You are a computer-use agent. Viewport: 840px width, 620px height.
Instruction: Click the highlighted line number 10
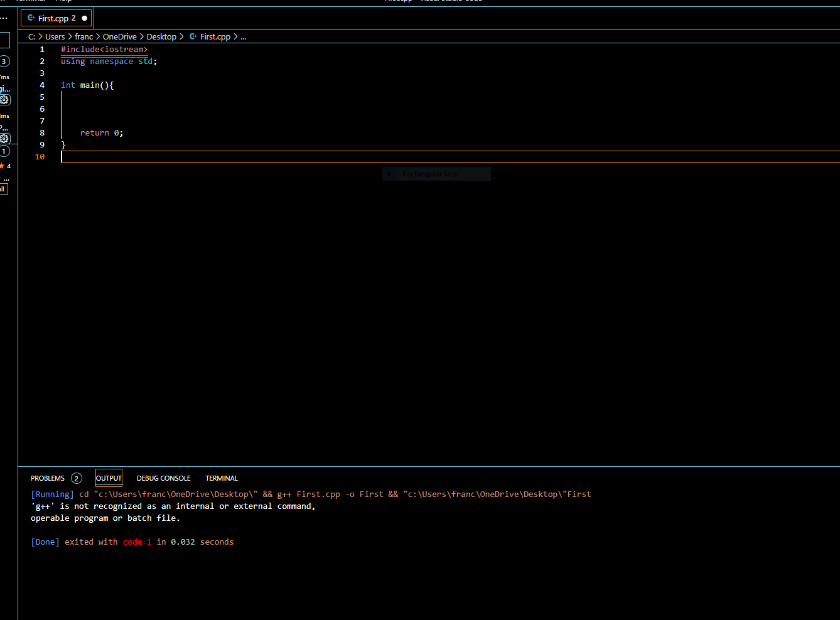[40, 157]
